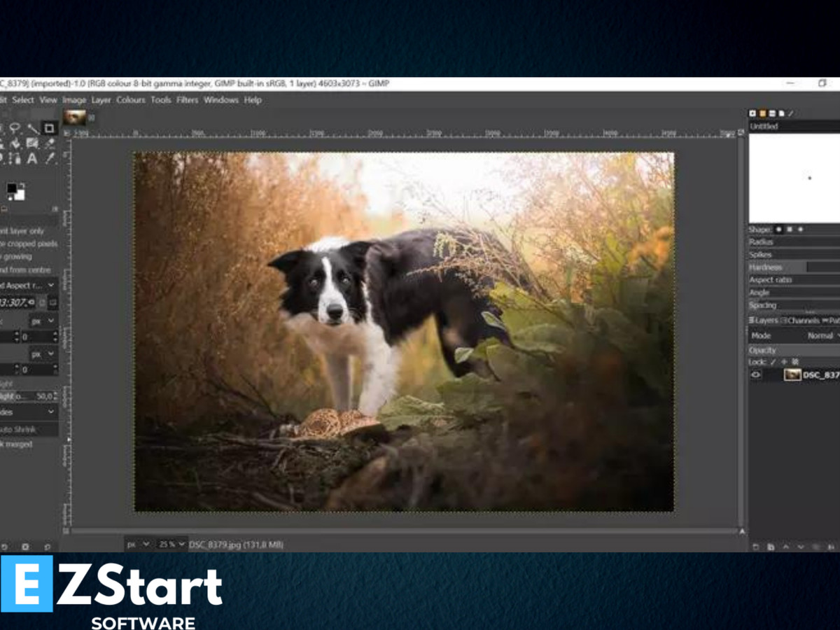Select the Free Select lasso tool
This screenshot has height=630, width=840.
click(15, 128)
